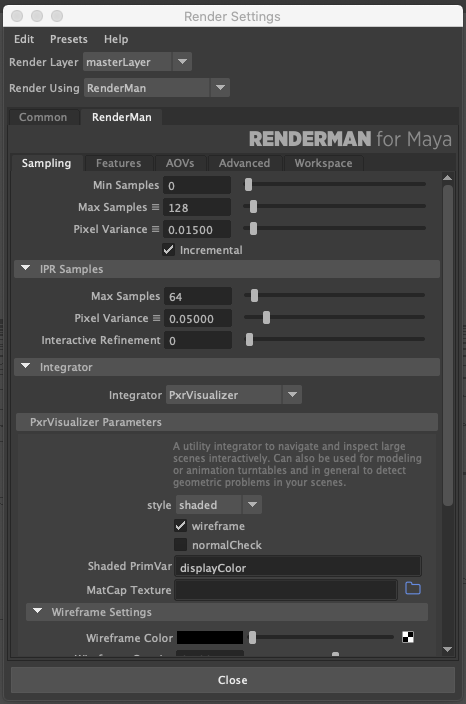Select the Sampling tab
The height and width of the screenshot is (704, 466).
coord(46,163)
